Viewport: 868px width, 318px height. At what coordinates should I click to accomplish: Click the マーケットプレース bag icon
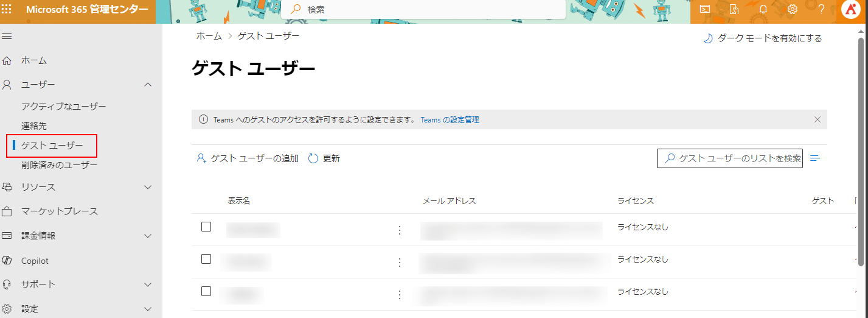pyautogui.click(x=7, y=212)
